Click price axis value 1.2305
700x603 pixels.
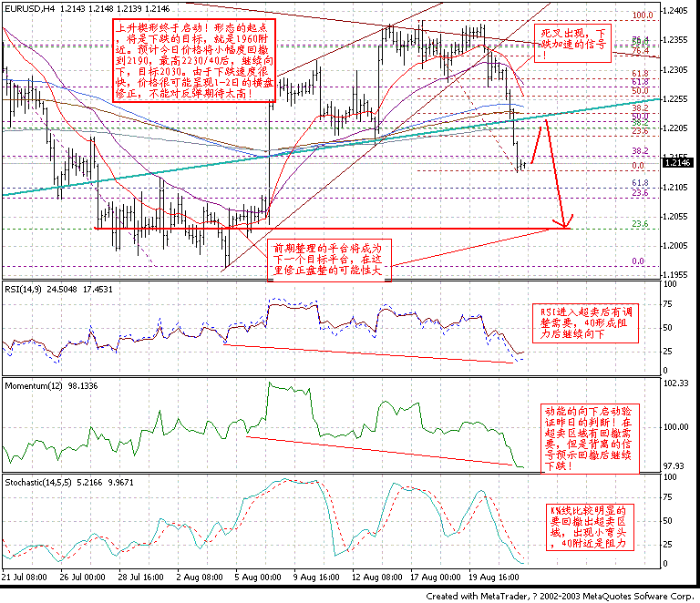click(675, 69)
